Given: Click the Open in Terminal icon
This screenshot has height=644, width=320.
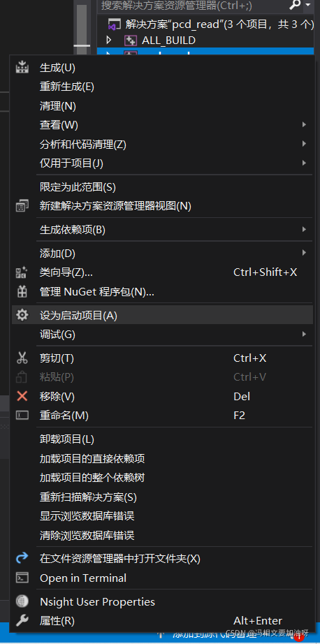Looking at the screenshot, I should pos(22,578).
